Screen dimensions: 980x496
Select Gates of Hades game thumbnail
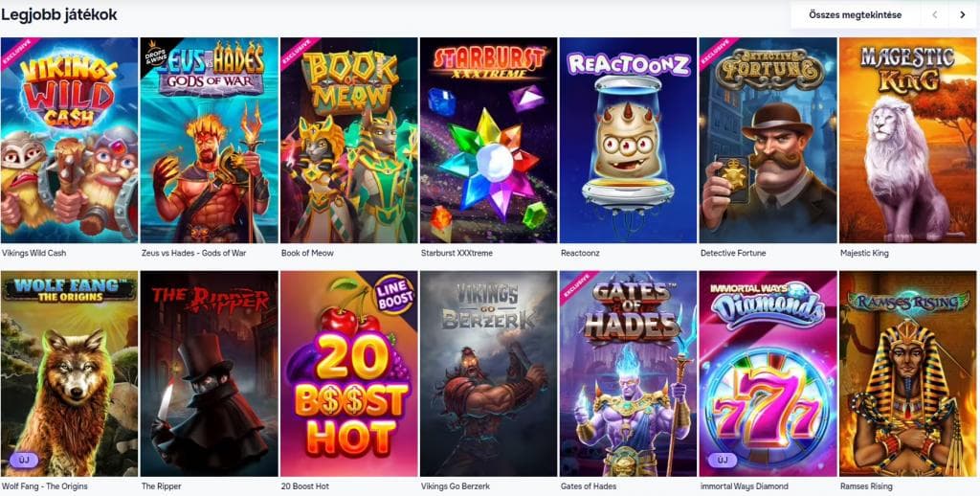pyautogui.click(x=628, y=374)
